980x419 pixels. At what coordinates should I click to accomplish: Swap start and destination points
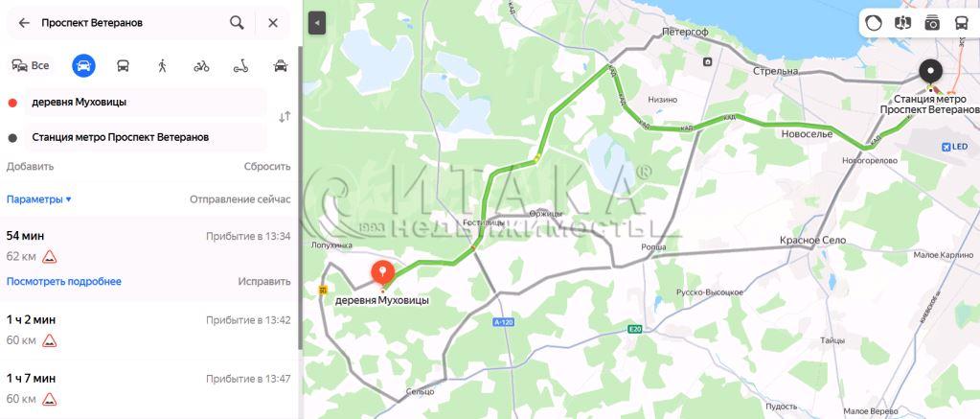click(x=285, y=117)
